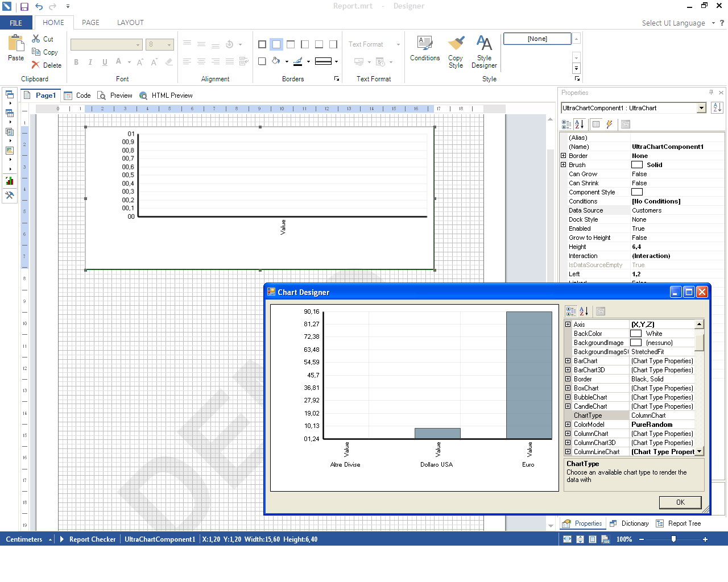The height and width of the screenshot is (582, 728).
Task: Open the FILE menu
Action: [x=16, y=23]
